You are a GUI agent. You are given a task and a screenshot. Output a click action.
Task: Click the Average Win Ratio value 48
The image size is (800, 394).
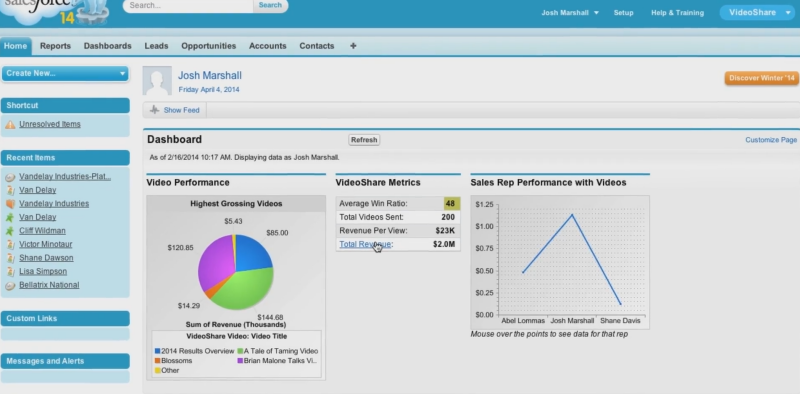451,204
